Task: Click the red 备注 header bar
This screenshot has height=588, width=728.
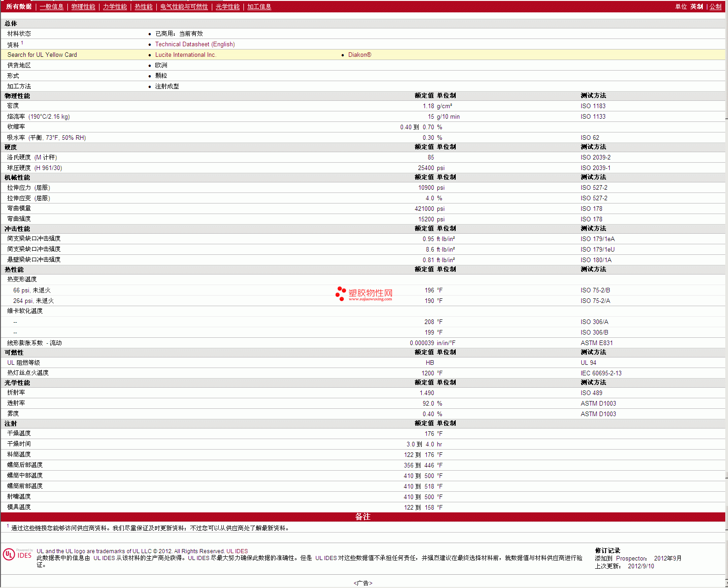Action: (x=363, y=517)
